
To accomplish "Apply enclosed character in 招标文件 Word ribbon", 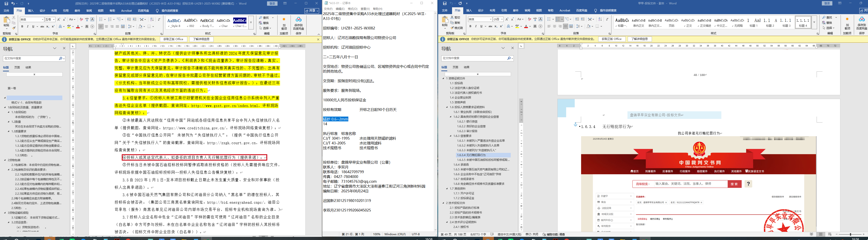I will (x=92, y=27).
